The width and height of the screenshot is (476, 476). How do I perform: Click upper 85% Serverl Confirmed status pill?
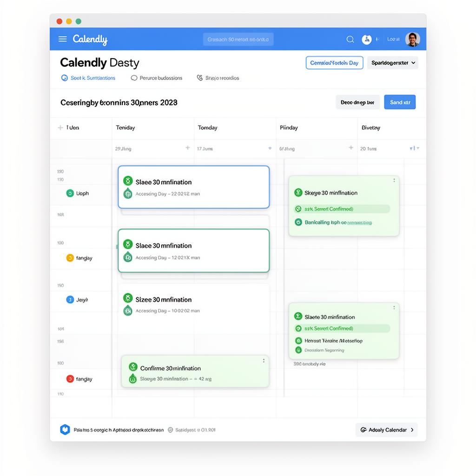[342, 209]
